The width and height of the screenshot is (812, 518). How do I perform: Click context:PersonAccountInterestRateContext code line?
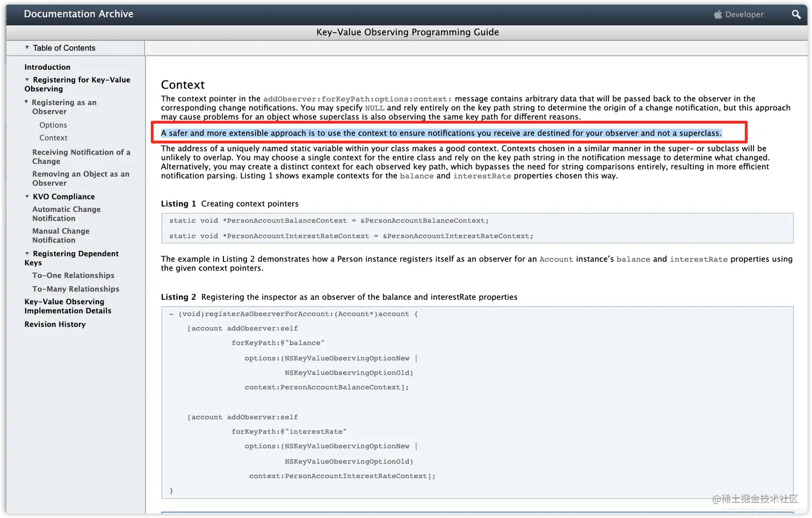coord(342,476)
